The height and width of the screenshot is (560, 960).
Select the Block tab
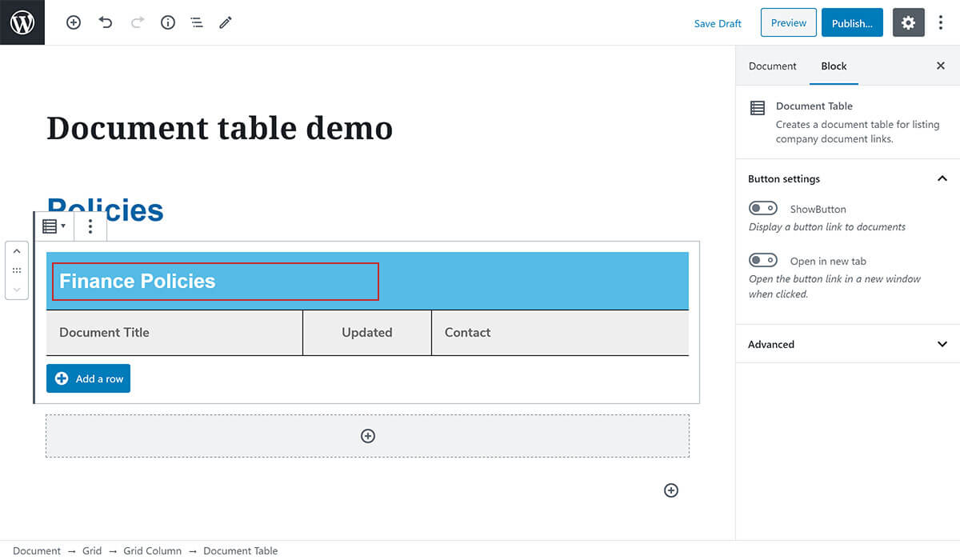pyautogui.click(x=834, y=66)
